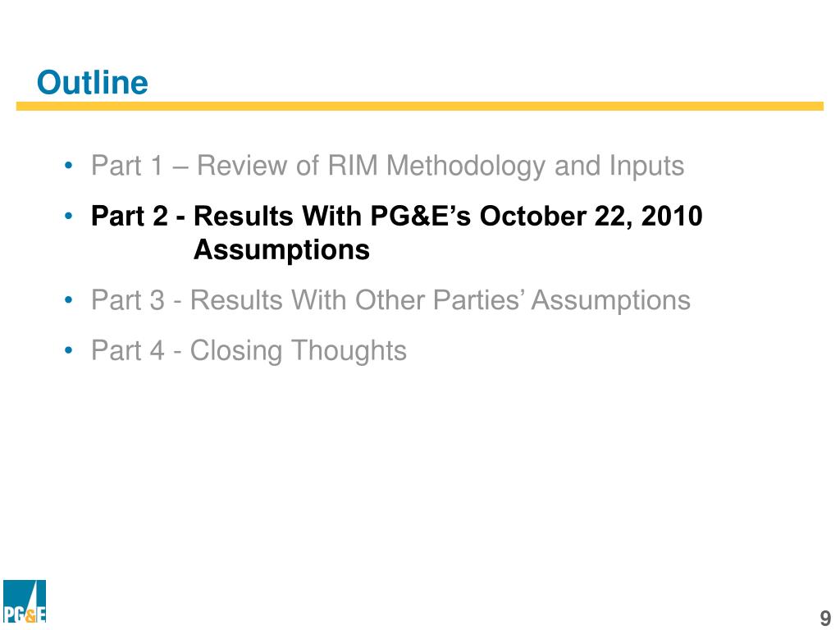Screen dimensions: 840x630
Task: Click the bullet dot before Part 1
Action: tap(68, 166)
